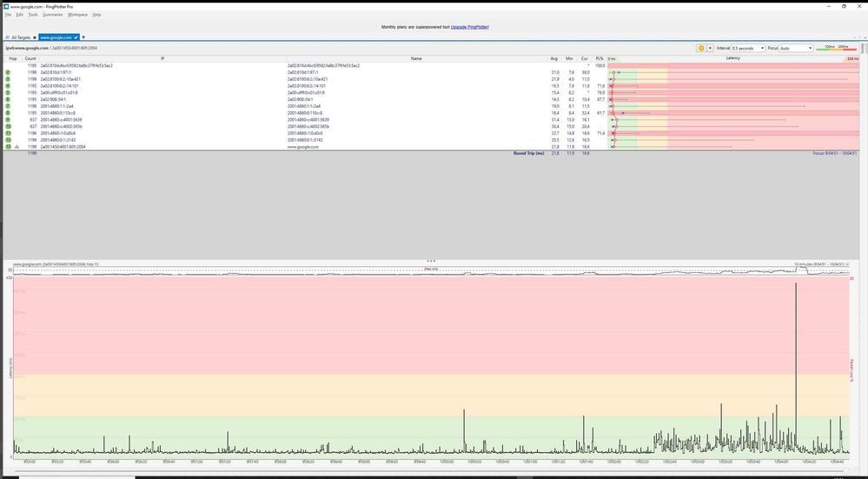Select hop 4 green circle icon
Viewport: 868px width, 479px height.
8,86
